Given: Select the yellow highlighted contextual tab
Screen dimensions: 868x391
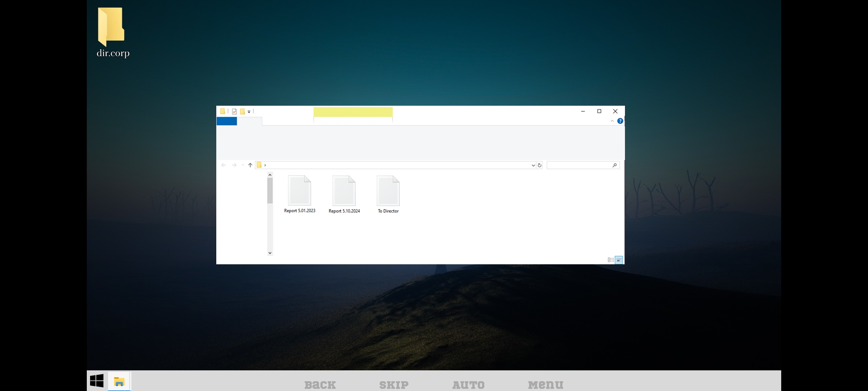Looking at the screenshot, I should click(353, 112).
